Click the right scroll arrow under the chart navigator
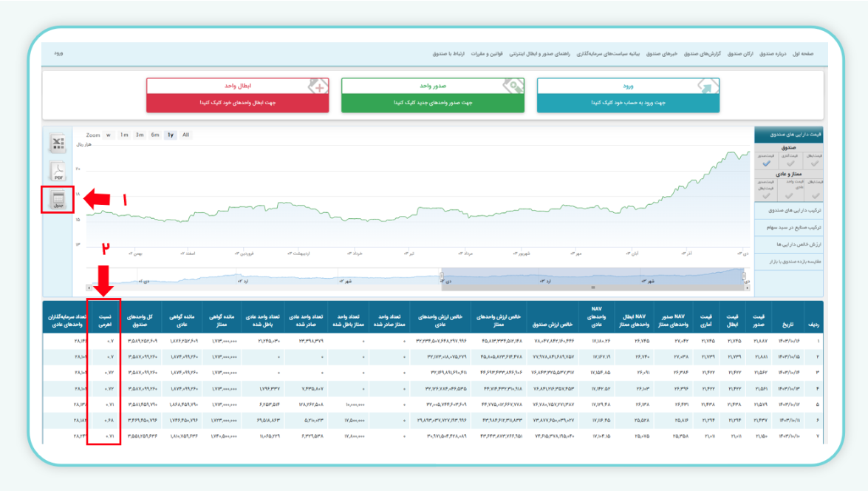 point(747,288)
